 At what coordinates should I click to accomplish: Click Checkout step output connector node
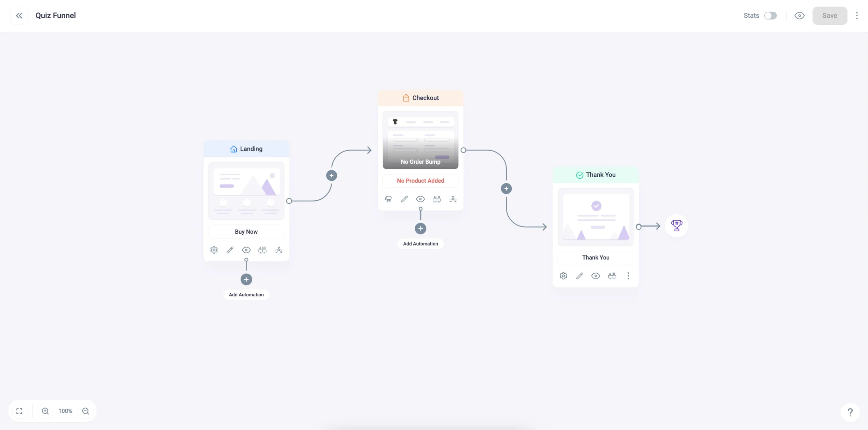463,150
